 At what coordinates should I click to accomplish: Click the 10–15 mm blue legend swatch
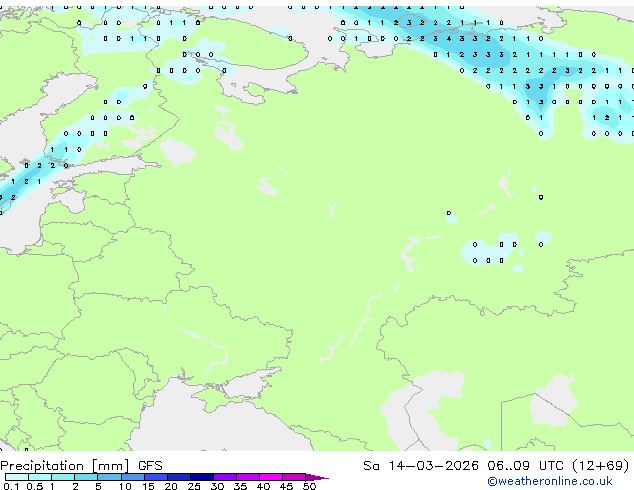coord(132,477)
